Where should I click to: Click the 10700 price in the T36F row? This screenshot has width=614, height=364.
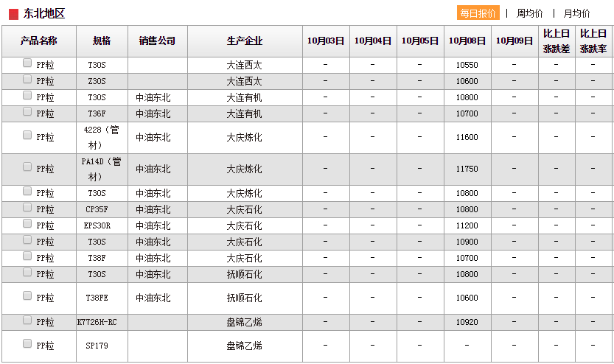[x=467, y=114]
